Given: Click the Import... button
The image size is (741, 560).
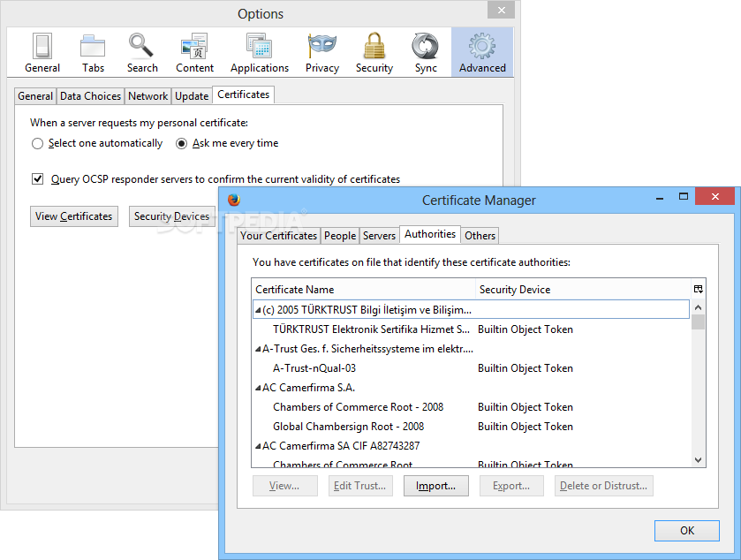Looking at the screenshot, I should (435, 486).
